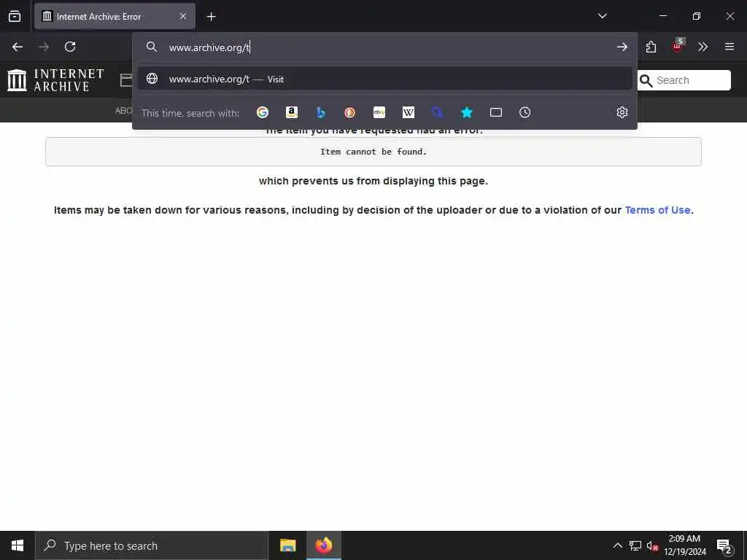The image size is (747, 560).
Task: Search this time with eBay
Action: (x=379, y=112)
